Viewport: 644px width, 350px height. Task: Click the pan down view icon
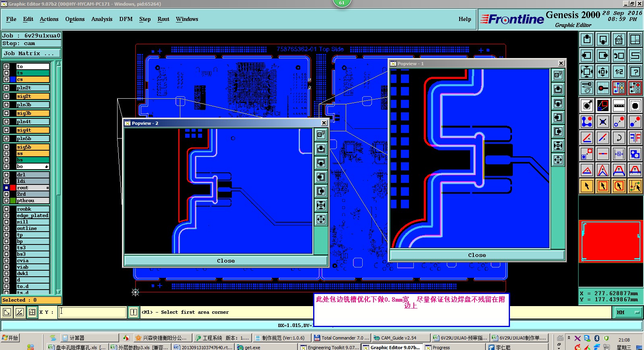pos(603,39)
